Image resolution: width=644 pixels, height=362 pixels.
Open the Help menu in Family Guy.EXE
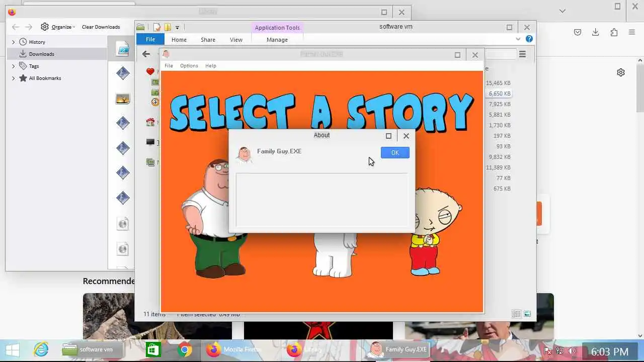(x=211, y=66)
